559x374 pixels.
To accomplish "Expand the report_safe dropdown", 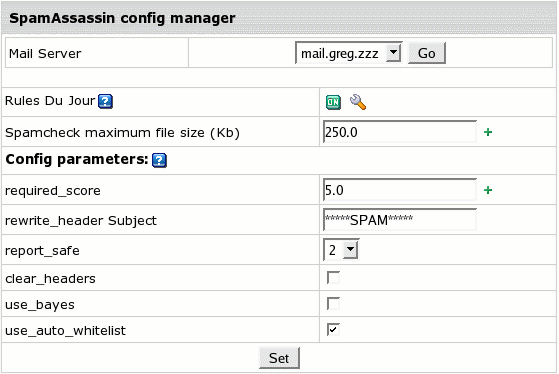I will (x=341, y=250).
